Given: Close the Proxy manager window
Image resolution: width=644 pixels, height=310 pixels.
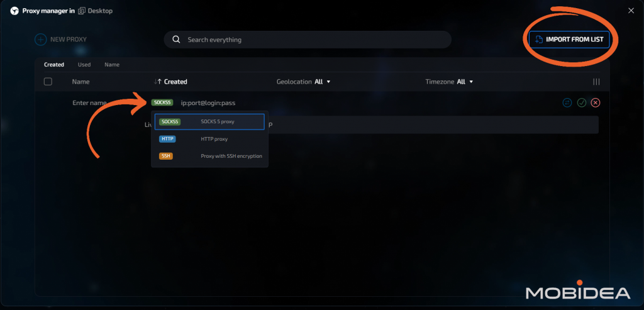Looking at the screenshot, I should [x=631, y=11].
